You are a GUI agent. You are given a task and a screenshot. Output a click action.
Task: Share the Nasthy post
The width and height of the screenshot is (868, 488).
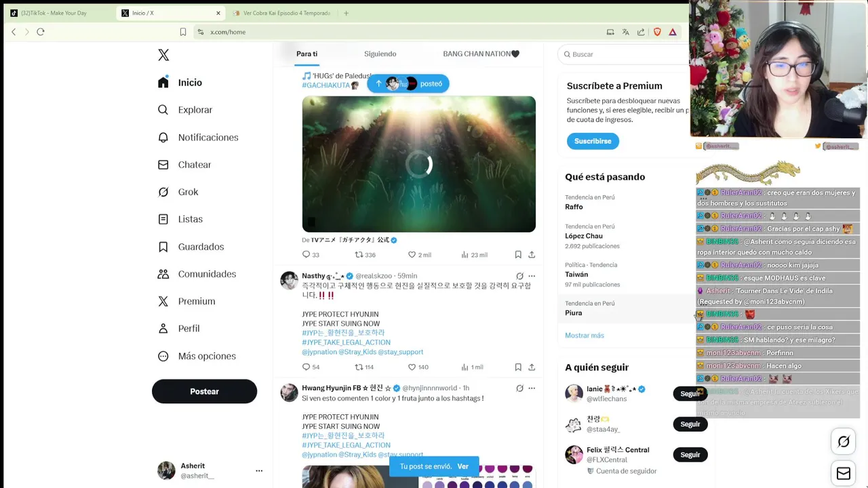[532, 367]
